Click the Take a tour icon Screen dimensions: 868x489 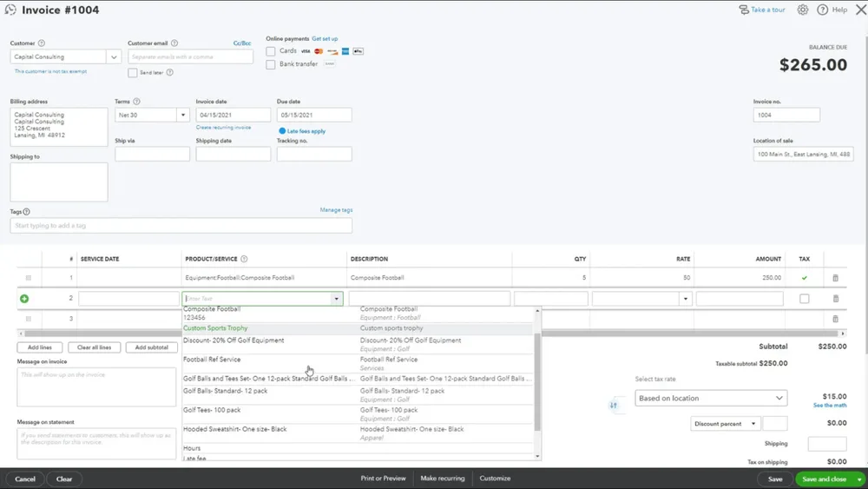coord(744,10)
